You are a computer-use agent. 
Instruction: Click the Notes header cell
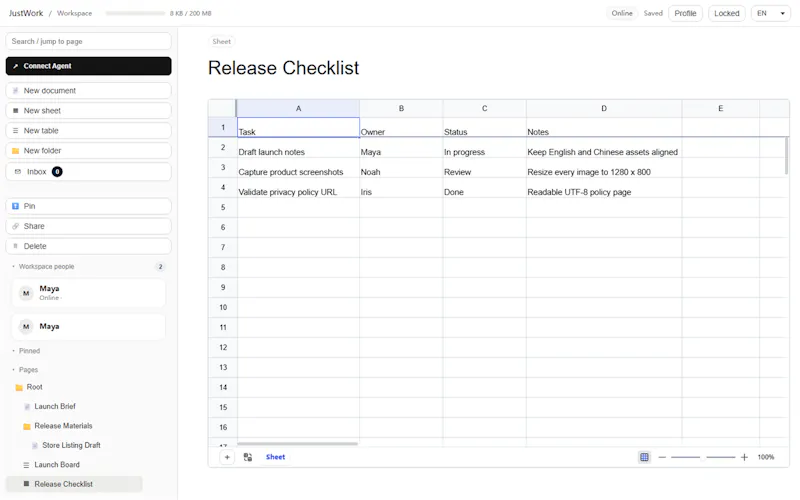coord(604,128)
